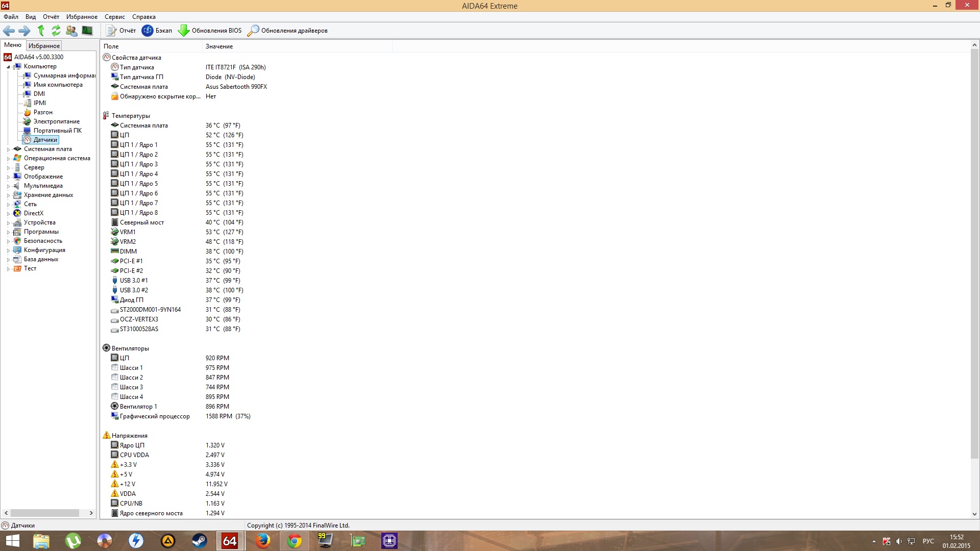
Task: Open the Сервис menu
Action: click(x=114, y=17)
